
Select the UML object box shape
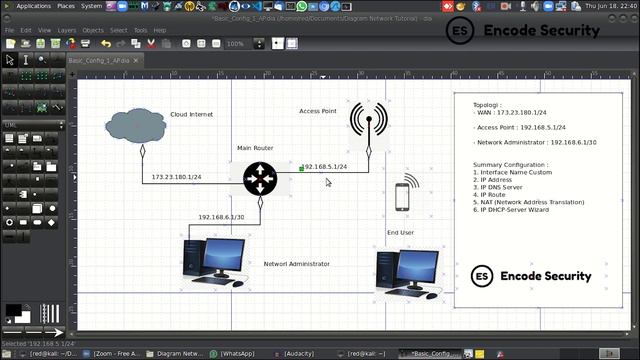click(37, 209)
